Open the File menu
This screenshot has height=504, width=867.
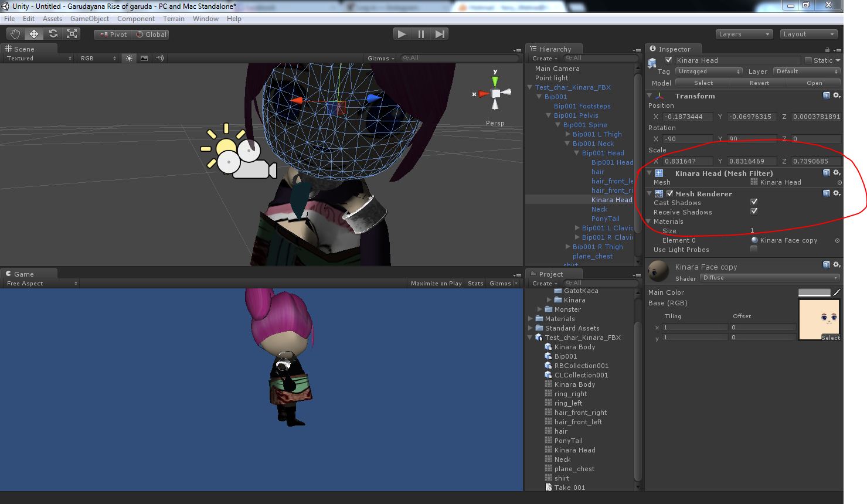coord(9,19)
